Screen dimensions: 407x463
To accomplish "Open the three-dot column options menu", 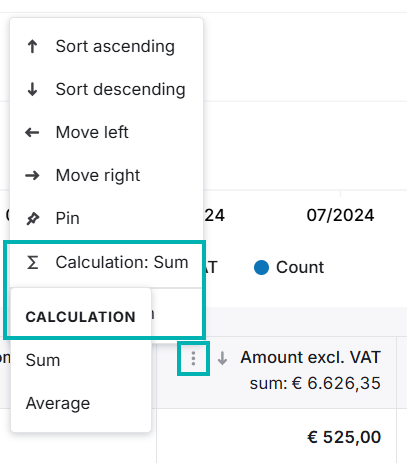I will [x=193, y=358].
